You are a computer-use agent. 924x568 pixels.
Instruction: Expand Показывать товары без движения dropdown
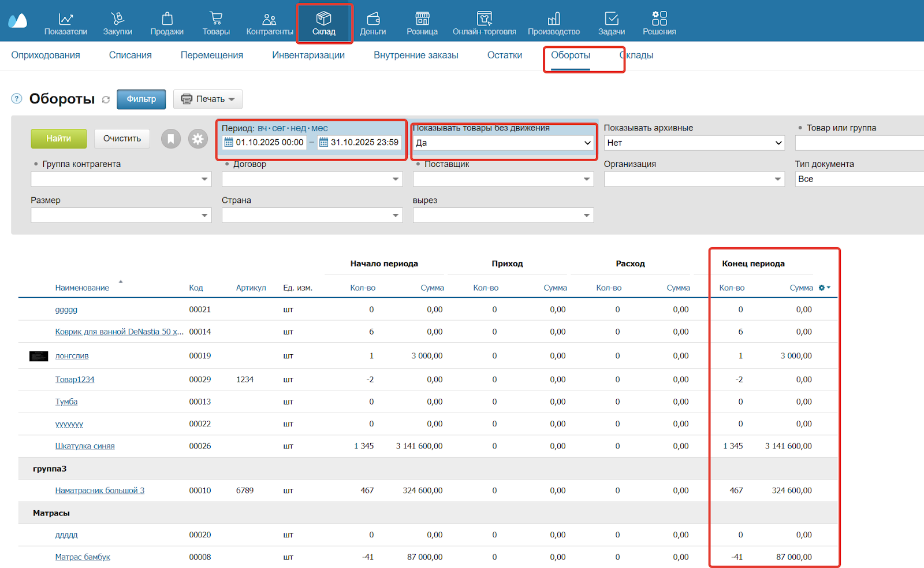502,143
